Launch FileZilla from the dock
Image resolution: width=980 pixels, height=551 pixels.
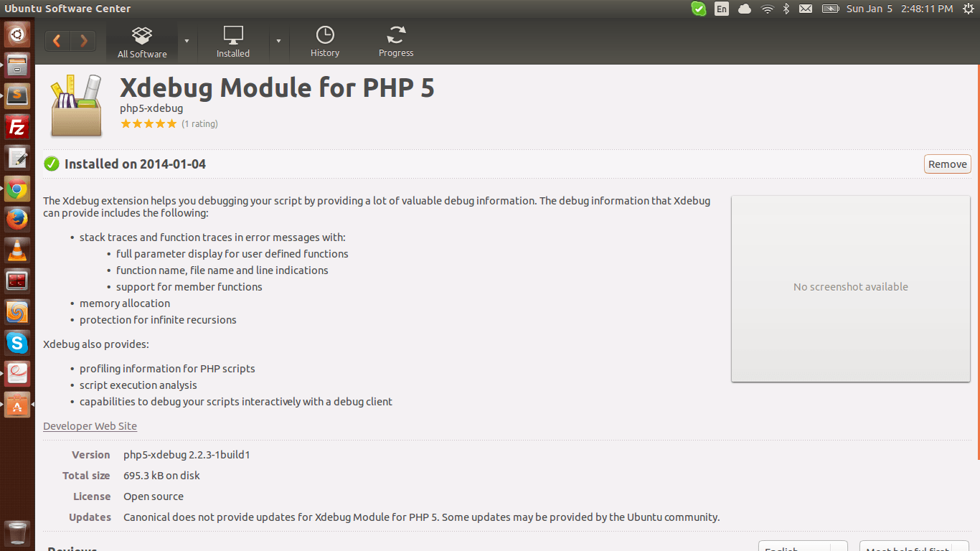click(17, 127)
